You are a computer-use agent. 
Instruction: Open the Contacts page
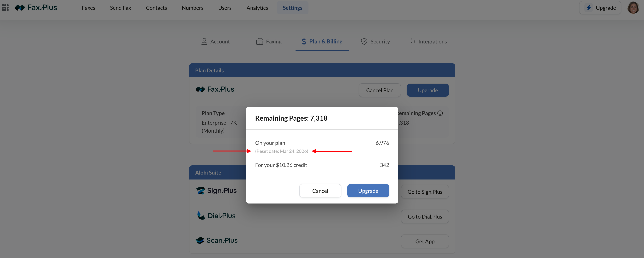[156, 8]
